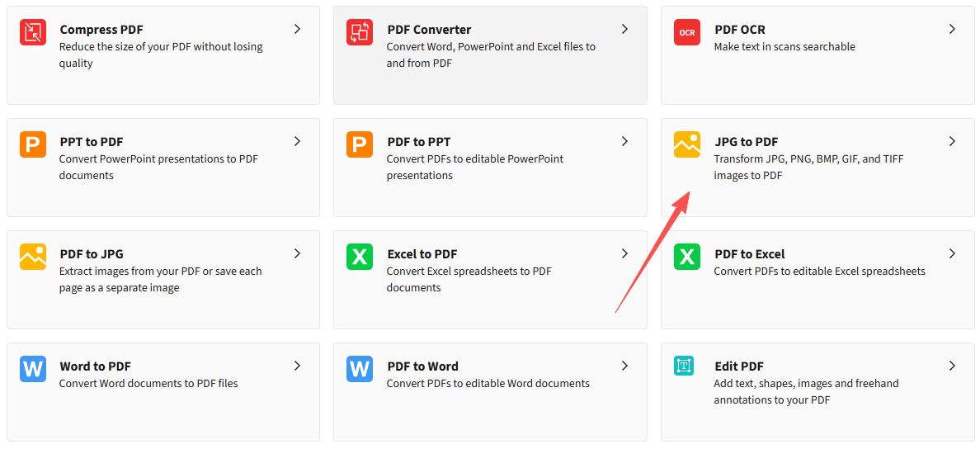
Task: Click text 'Extract images from your PDF or save each page'
Action: pyautogui.click(x=160, y=280)
